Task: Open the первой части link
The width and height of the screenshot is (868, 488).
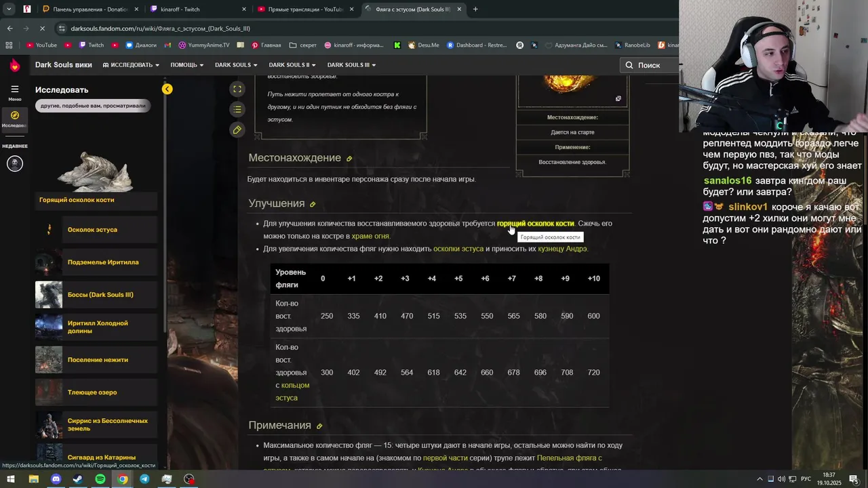Action: coord(446,458)
